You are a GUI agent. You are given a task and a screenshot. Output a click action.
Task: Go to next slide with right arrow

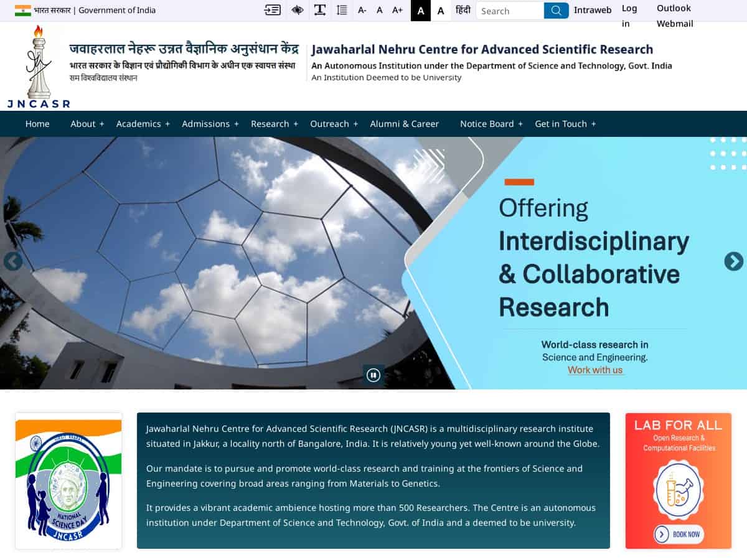[734, 261]
